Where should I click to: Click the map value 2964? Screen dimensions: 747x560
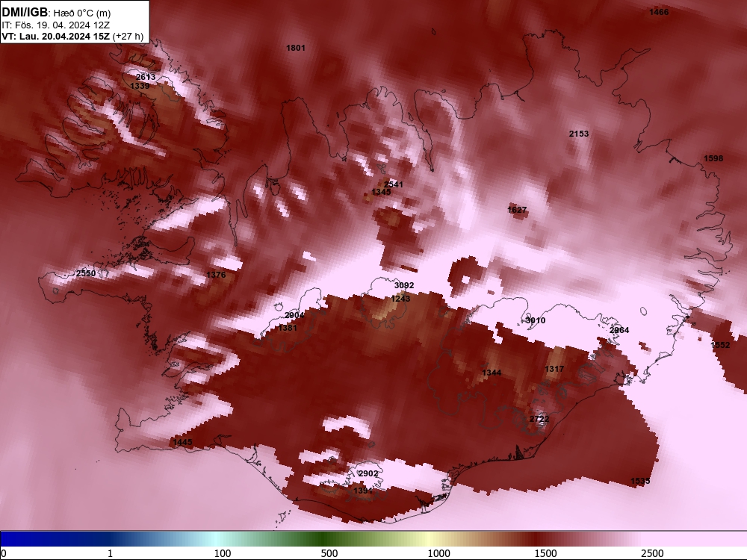pyautogui.click(x=619, y=330)
